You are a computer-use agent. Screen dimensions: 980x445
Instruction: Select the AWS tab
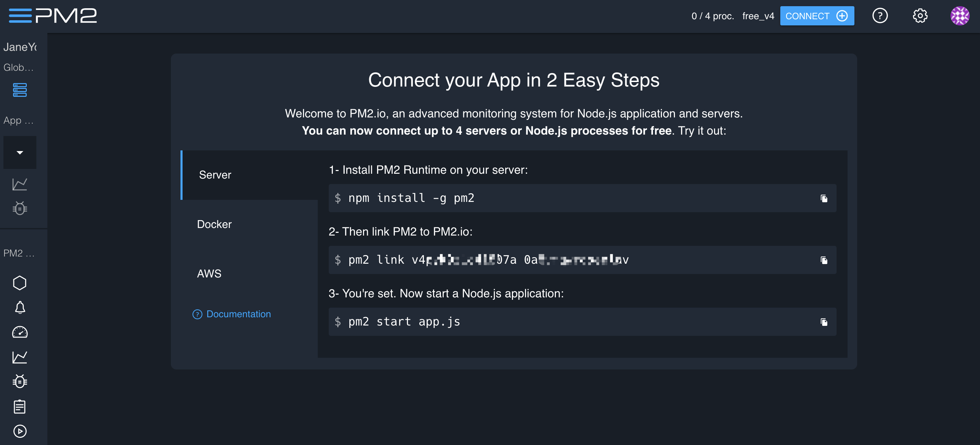(x=249, y=274)
